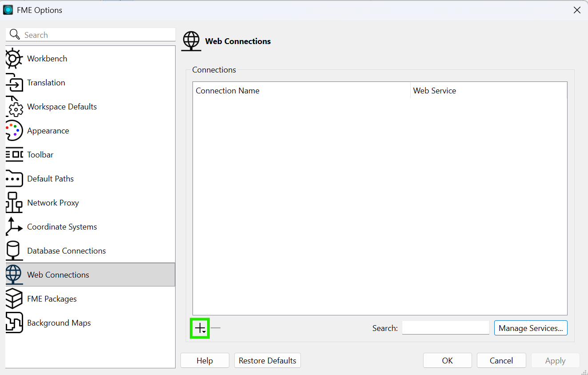The width and height of the screenshot is (588, 375).
Task: Select Translation in the options list
Action: coord(90,83)
